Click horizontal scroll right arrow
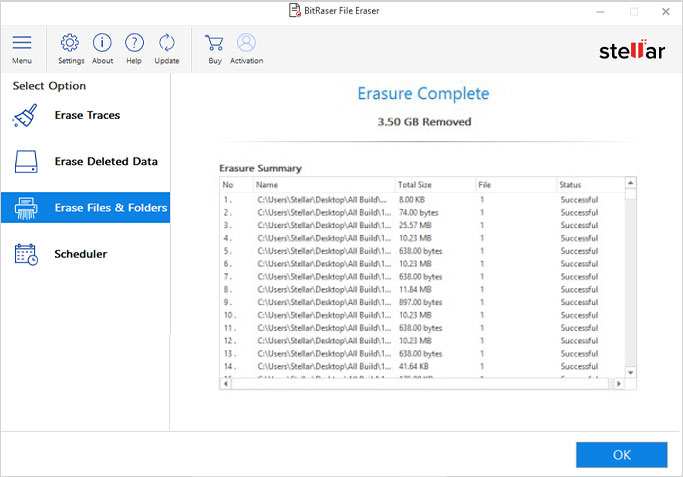 pyautogui.click(x=619, y=384)
